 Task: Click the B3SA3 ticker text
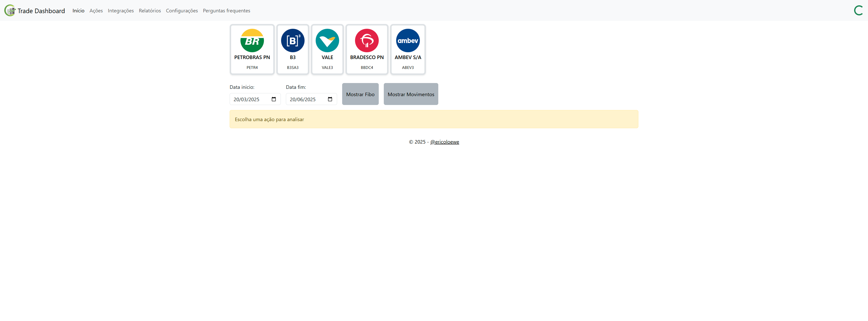click(x=292, y=67)
